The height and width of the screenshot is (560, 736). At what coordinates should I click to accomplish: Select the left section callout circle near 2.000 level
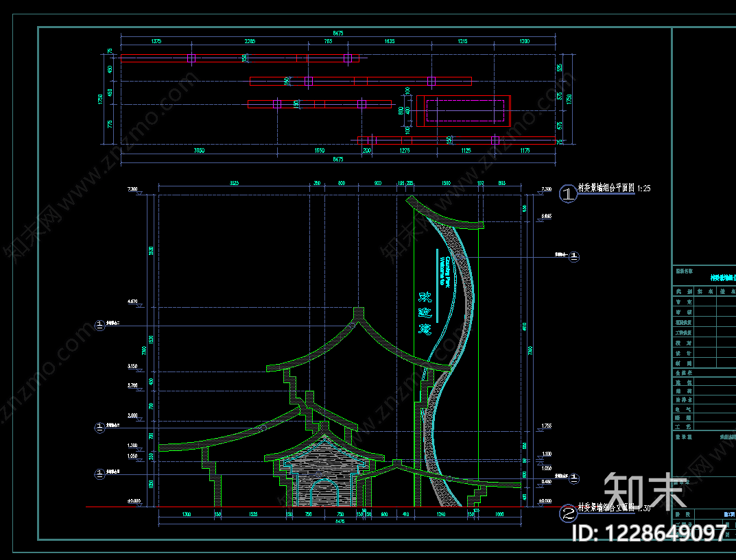[x=99, y=427]
